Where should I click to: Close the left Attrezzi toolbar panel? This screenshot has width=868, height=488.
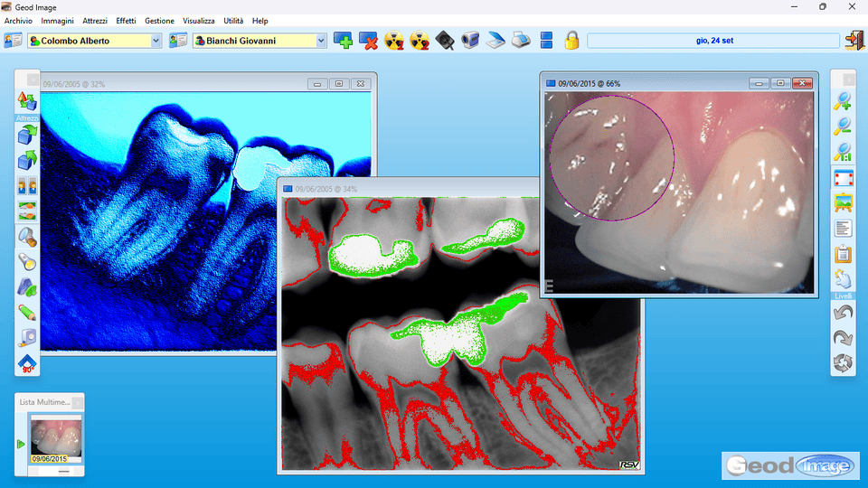point(33,80)
